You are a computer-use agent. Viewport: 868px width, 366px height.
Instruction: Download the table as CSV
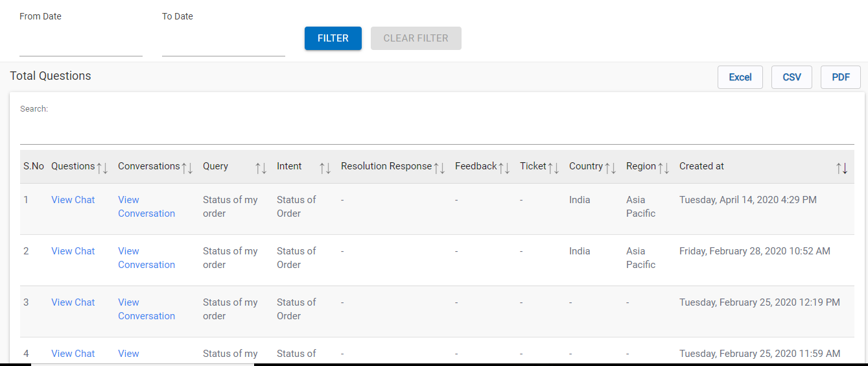792,77
